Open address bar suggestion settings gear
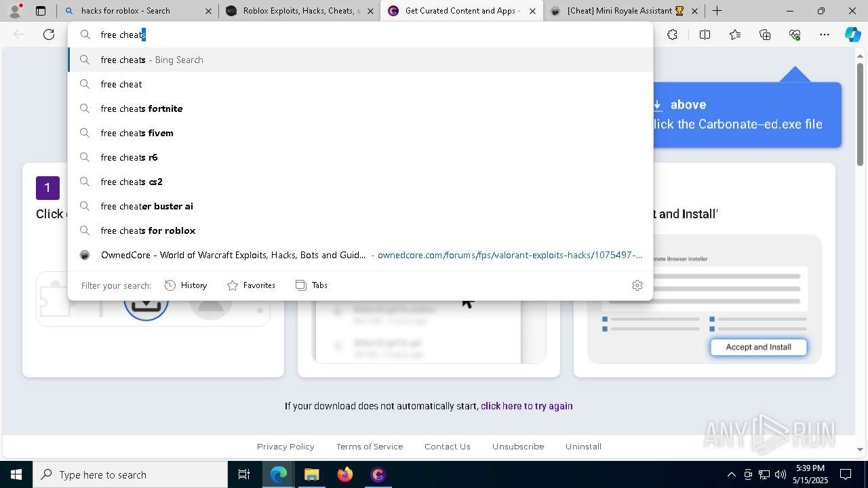 [x=637, y=285]
